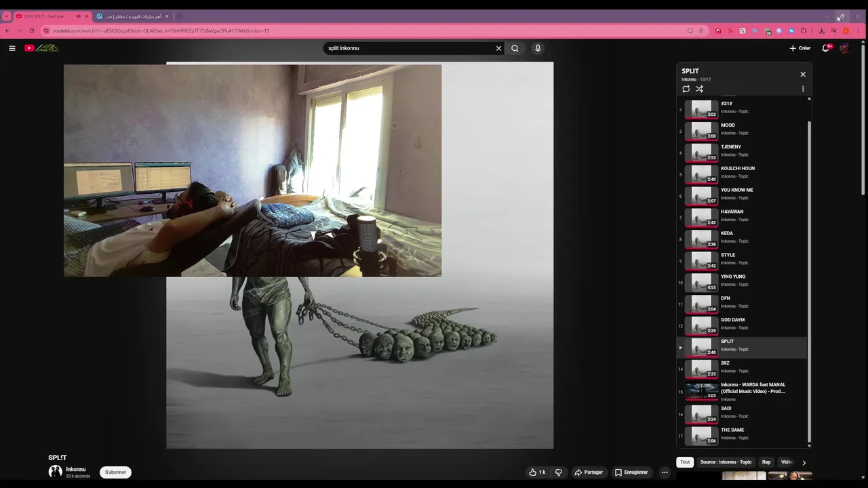Dislike the video with the thumbs-down button

(559, 472)
